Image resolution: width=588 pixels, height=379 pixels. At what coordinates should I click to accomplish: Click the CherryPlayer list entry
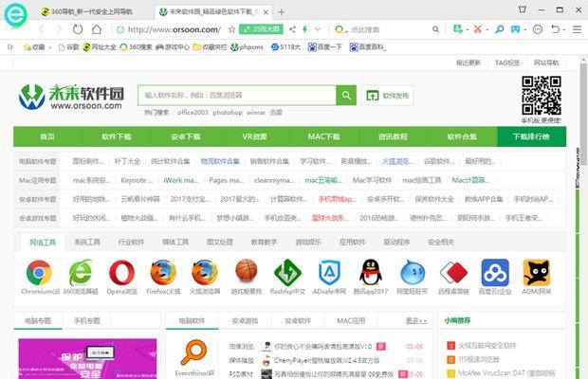click(326, 360)
